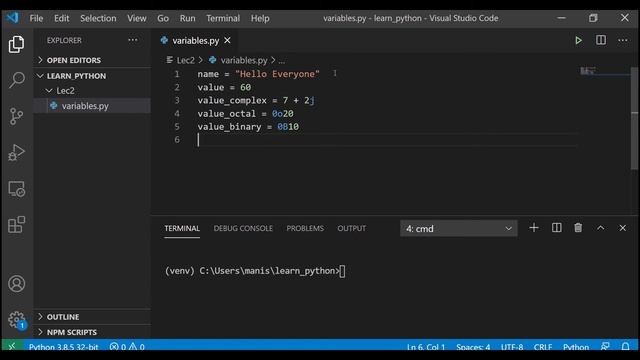Click VS Code logo in title bar
The height and width of the screenshot is (360, 640).
13,18
